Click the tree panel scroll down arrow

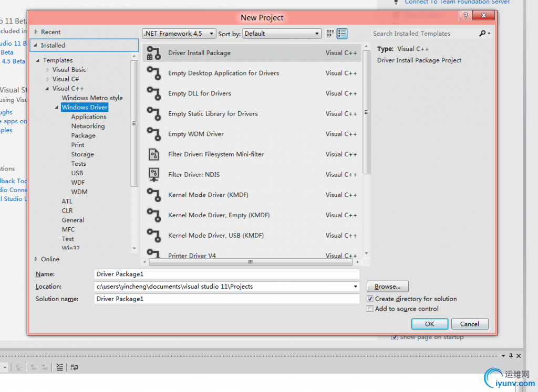point(134,248)
